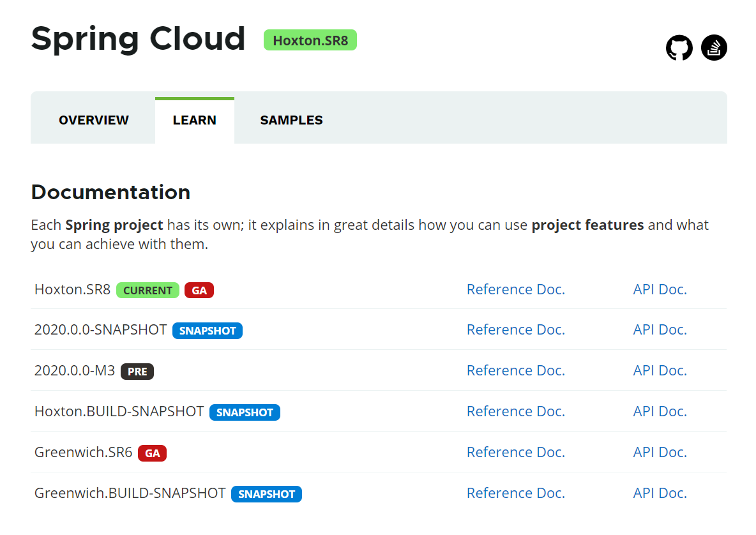This screenshot has height=535, width=756.
Task: Click the Hoxton.BUILD-SNAPSHOT version text
Action: click(119, 412)
